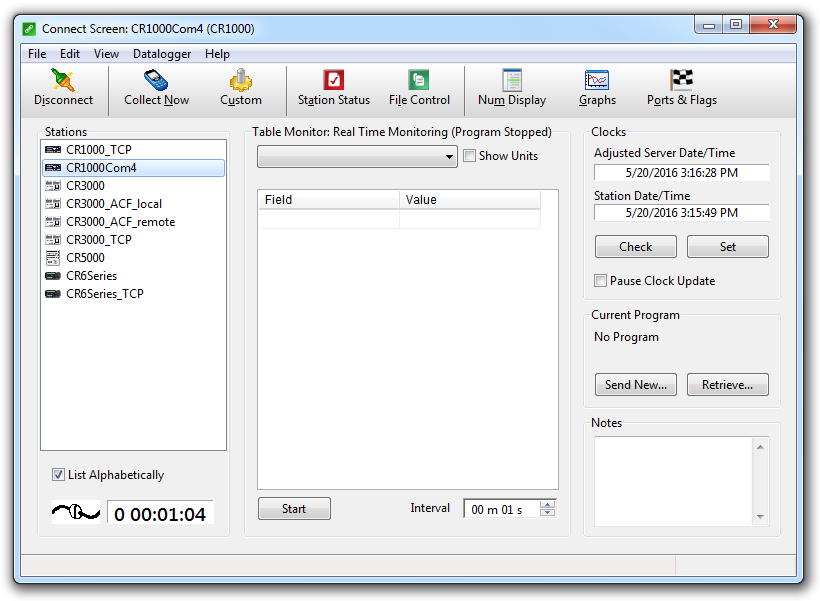
Task: Open the Edit menu
Action: [70, 54]
